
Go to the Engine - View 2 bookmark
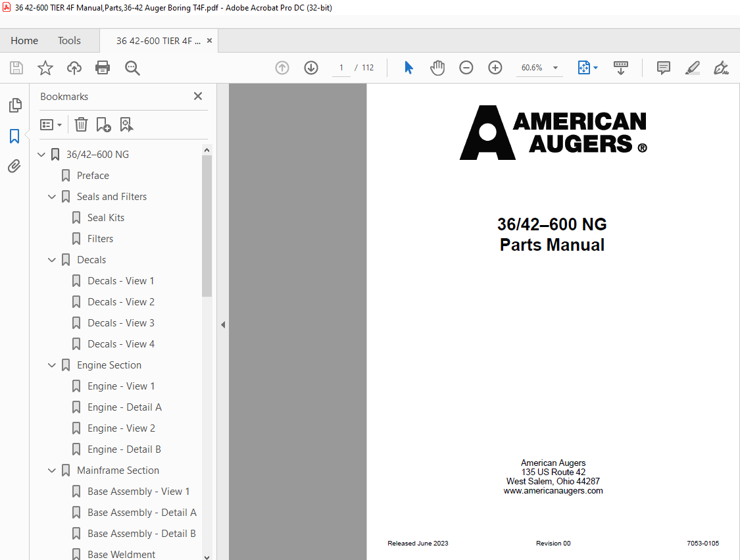coord(121,428)
